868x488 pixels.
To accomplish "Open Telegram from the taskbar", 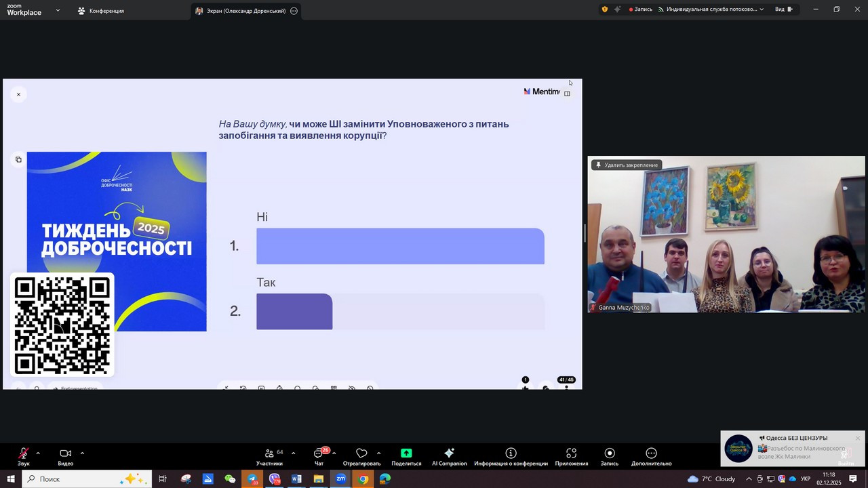I will coord(252,479).
